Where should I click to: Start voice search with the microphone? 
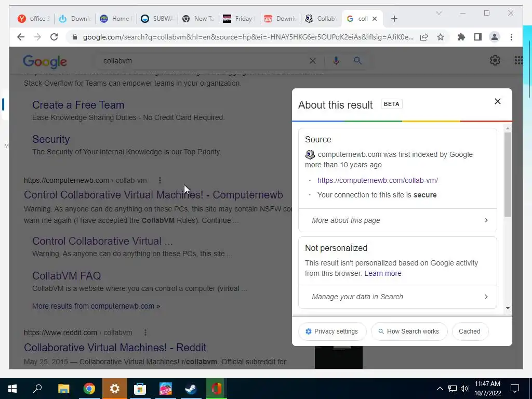[336, 61]
